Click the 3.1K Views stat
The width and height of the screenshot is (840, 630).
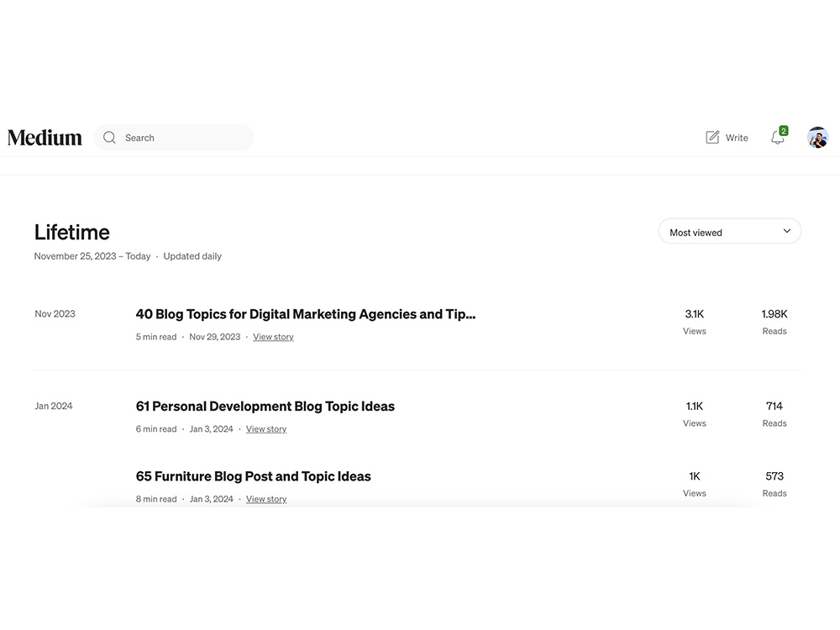tap(695, 322)
